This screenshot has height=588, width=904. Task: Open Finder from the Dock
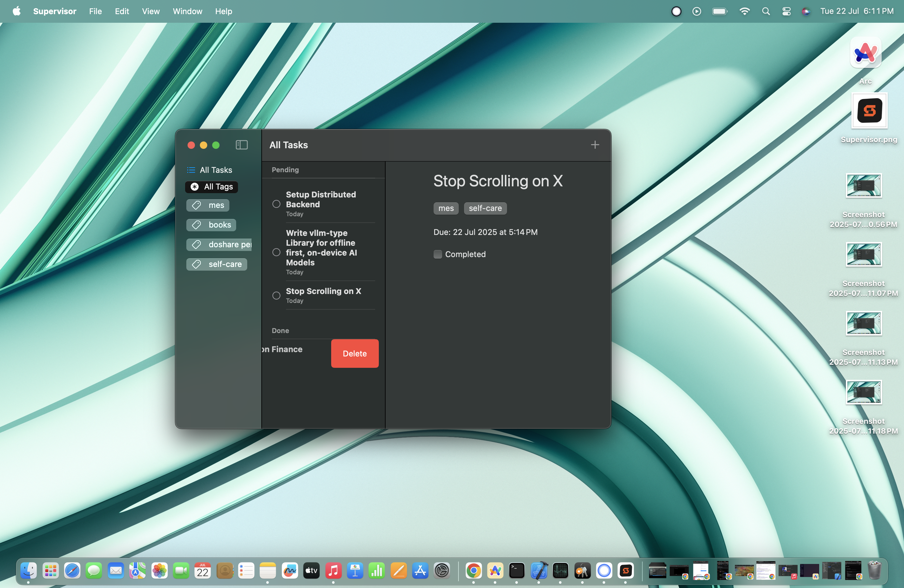point(29,570)
